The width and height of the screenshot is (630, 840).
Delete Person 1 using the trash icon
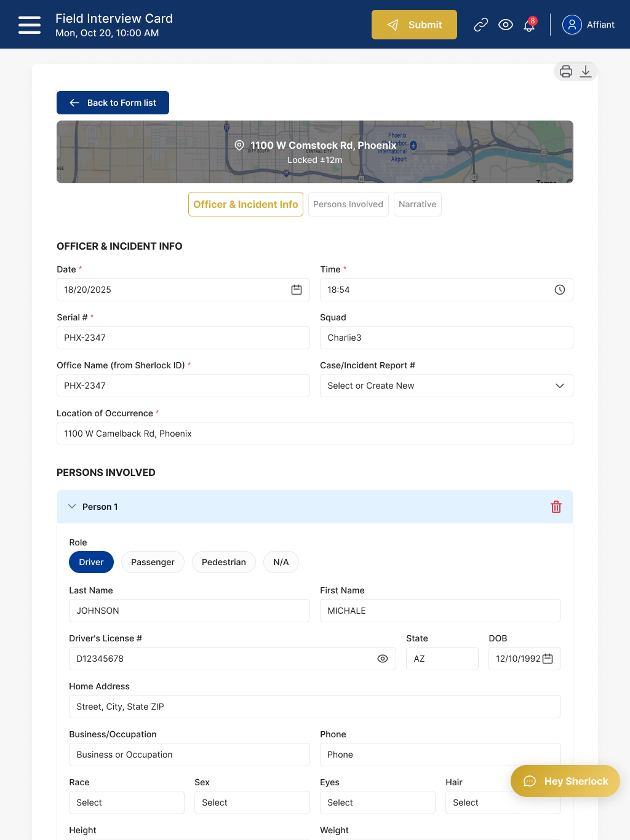[x=556, y=506]
